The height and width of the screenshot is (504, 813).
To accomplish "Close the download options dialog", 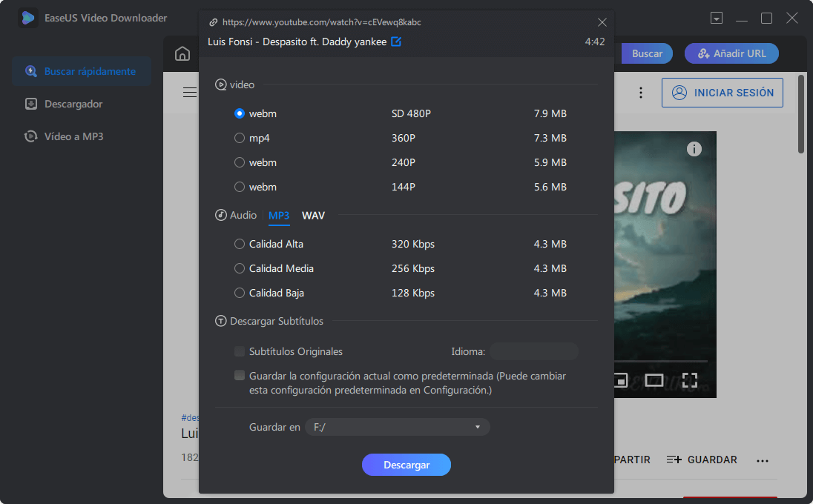I will pyautogui.click(x=602, y=22).
